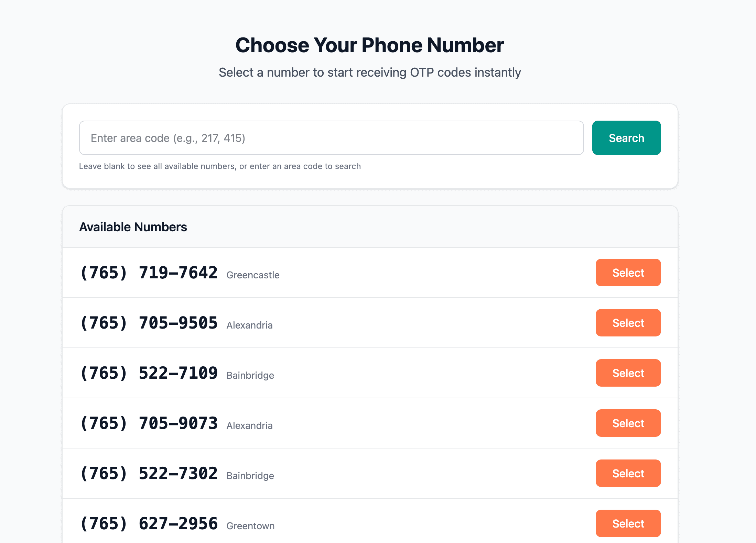Click the hint text below the search field
Image resolution: width=756 pixels, height=543 pixels.
tap(220, 166)
